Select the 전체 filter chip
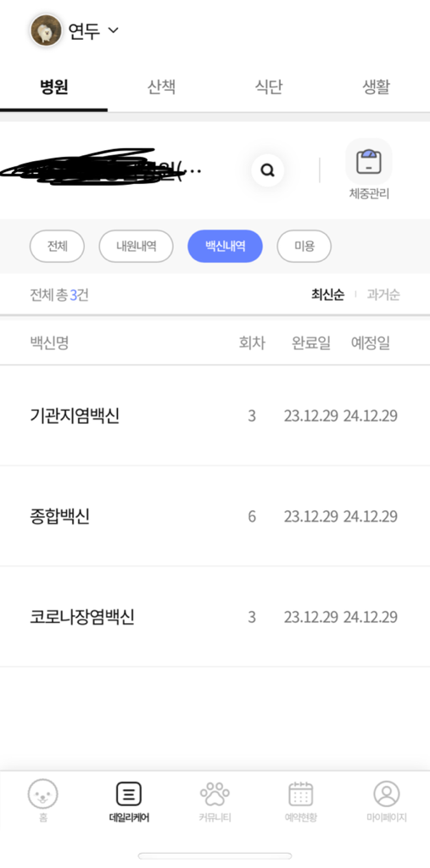Viewport: 430px width, 868px height. pyautogui.click(x=57, y=246)
